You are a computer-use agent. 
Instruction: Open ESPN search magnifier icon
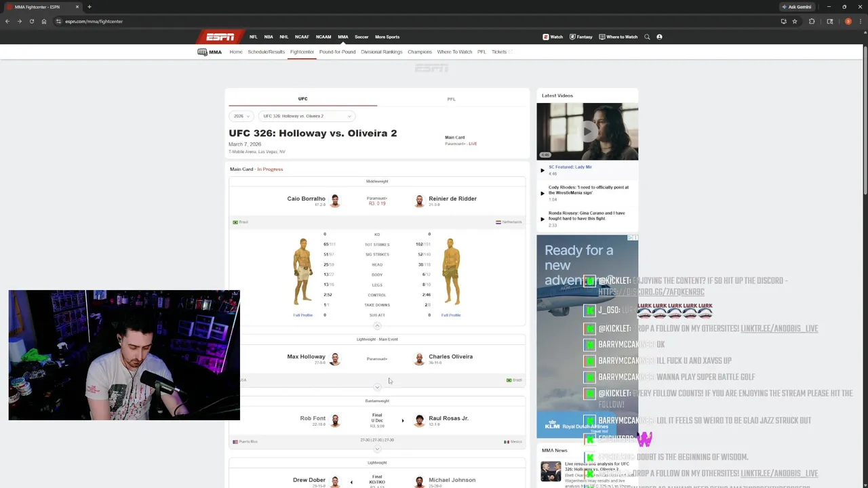[647, 37]
